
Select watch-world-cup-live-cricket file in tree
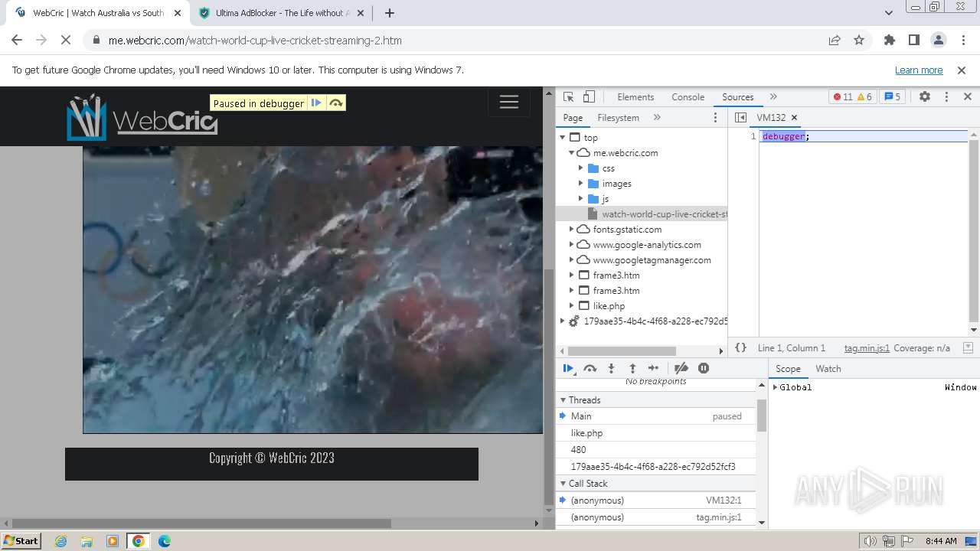642,214
